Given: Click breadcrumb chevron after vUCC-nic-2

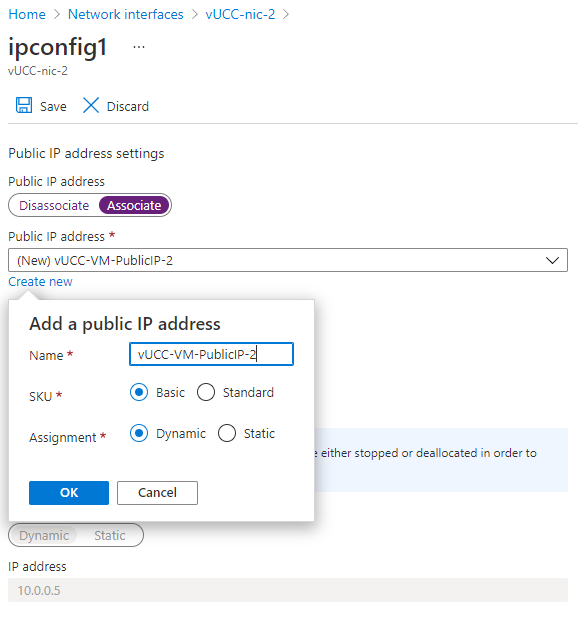Looking at the screenshot, I should 286,15.
